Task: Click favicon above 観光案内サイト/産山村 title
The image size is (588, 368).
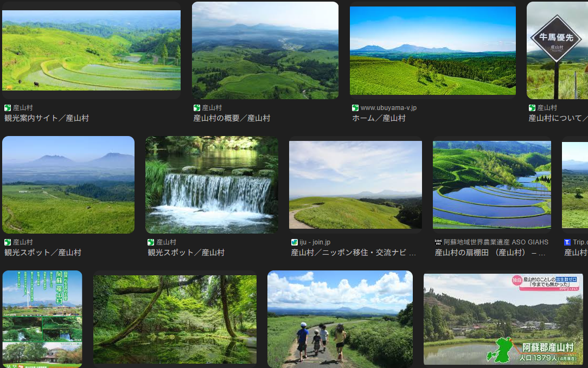Action: click(x=8, y=108)
